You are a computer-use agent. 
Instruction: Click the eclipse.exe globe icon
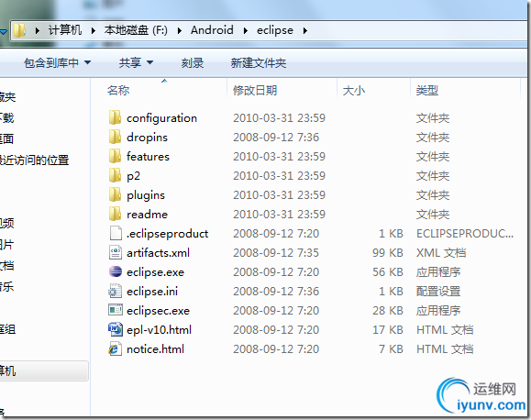click(x=116, y=272)
